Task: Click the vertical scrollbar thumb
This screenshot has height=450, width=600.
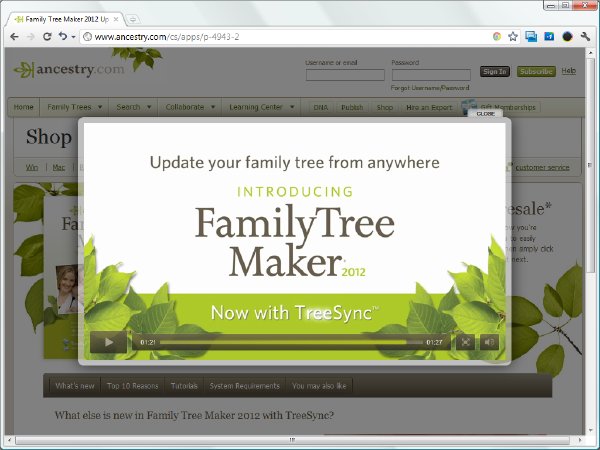Action: 590,165
